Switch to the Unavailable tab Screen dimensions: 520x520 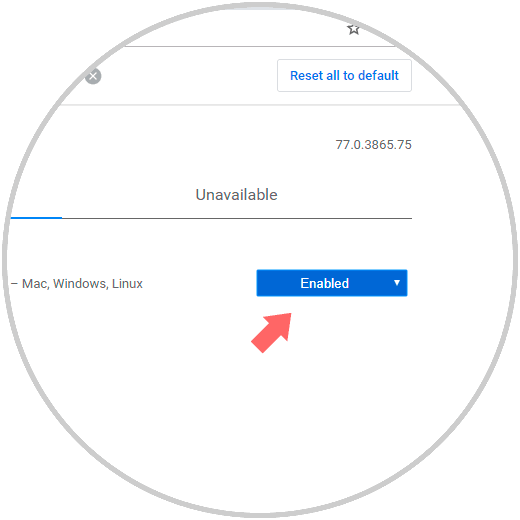pos(236,195)
